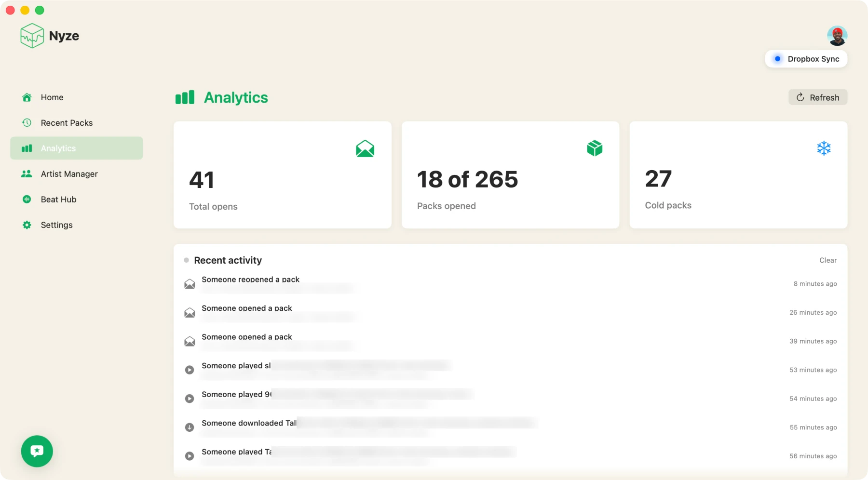Click the Packs opened label

(x=446, y=206)
